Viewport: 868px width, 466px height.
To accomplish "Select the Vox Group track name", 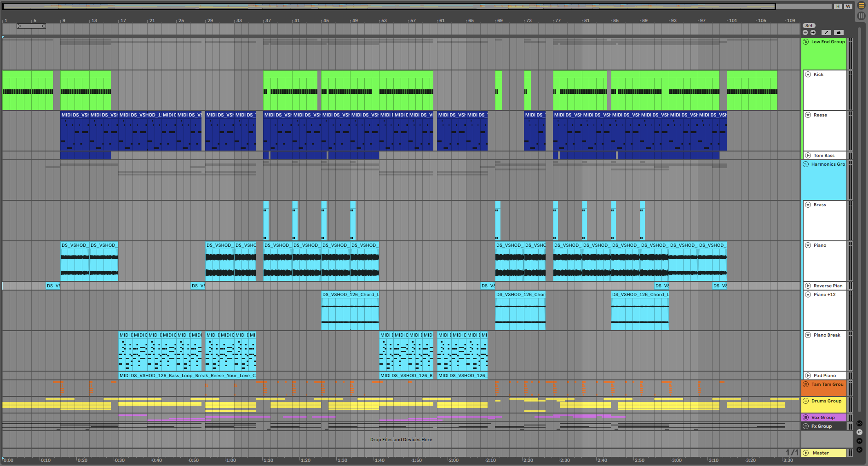I will tap(823, 418).
